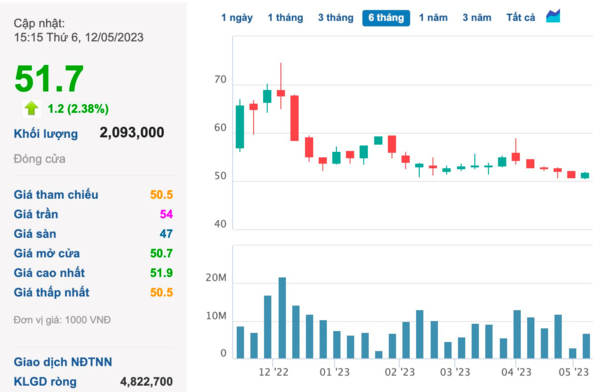Display the Tất cả full history
600x392 pixels.
coord(521,18)
